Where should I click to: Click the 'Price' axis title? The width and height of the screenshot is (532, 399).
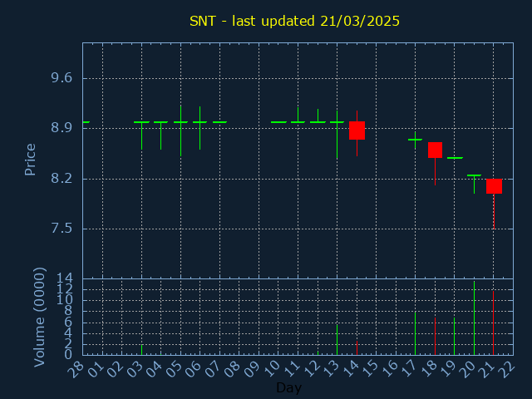coord(30,160)
